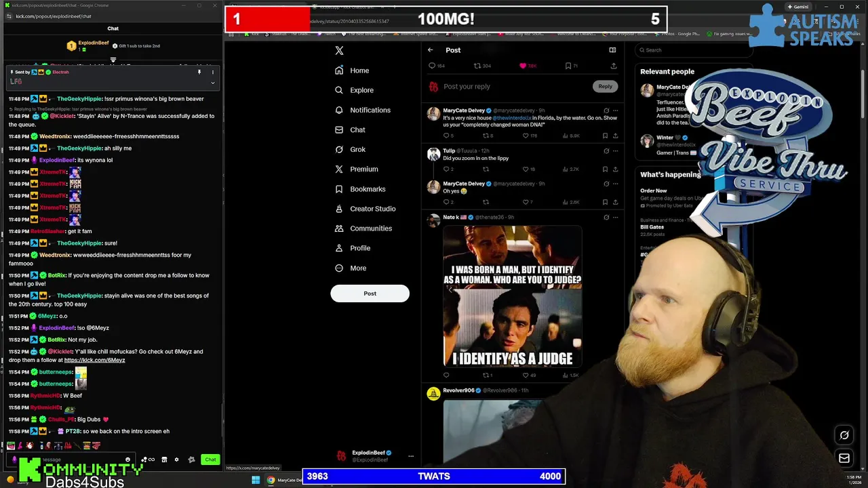Screen dimensions: 868x488
Task: Open Tulip's profile avatar
Action: click(x=433, y=154)
